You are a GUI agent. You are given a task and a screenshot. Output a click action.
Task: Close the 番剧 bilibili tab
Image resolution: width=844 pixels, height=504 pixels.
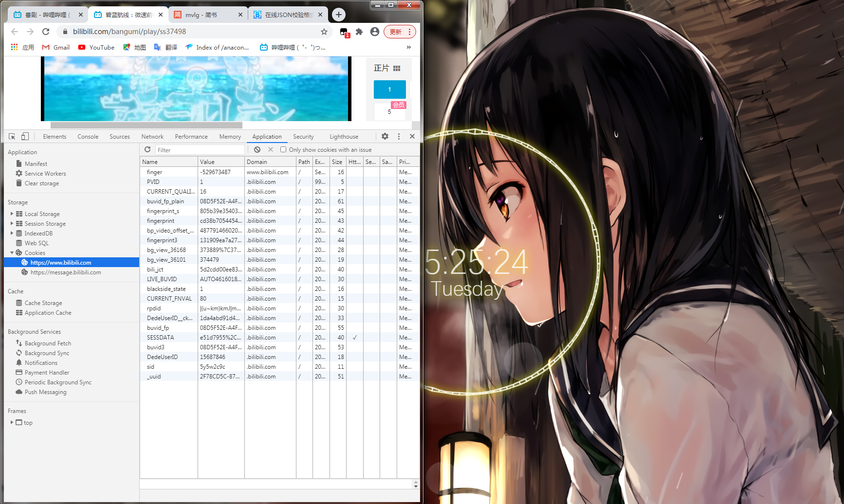(x=81, y=15)
